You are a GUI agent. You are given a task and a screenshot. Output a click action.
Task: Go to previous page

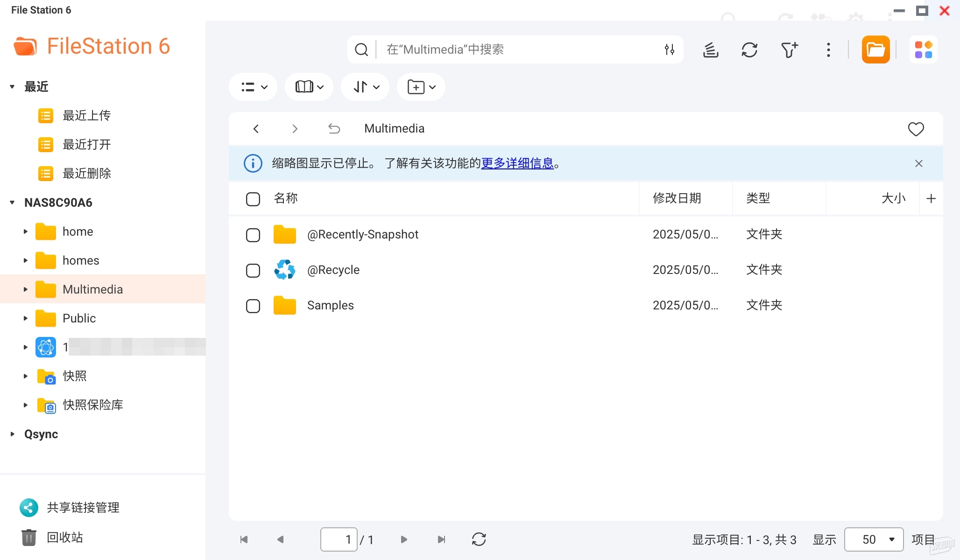280,539
